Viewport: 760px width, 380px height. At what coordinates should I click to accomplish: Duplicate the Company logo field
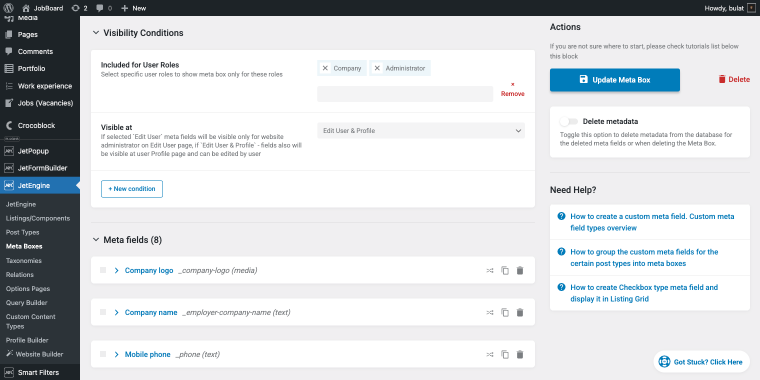pyautogui.click(x=505, y=270)
